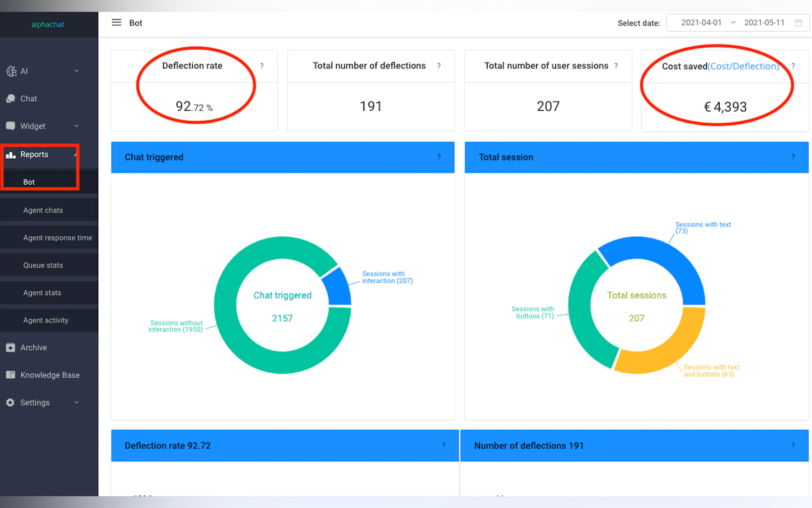Screen dimensions: 812x508
Task: Click the Chat bubble sidebar icon
Action: [11, 99]
